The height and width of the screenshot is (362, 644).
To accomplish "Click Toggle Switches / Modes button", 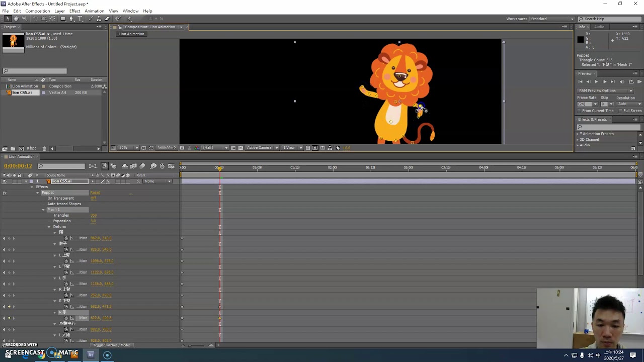I will 112,345.
